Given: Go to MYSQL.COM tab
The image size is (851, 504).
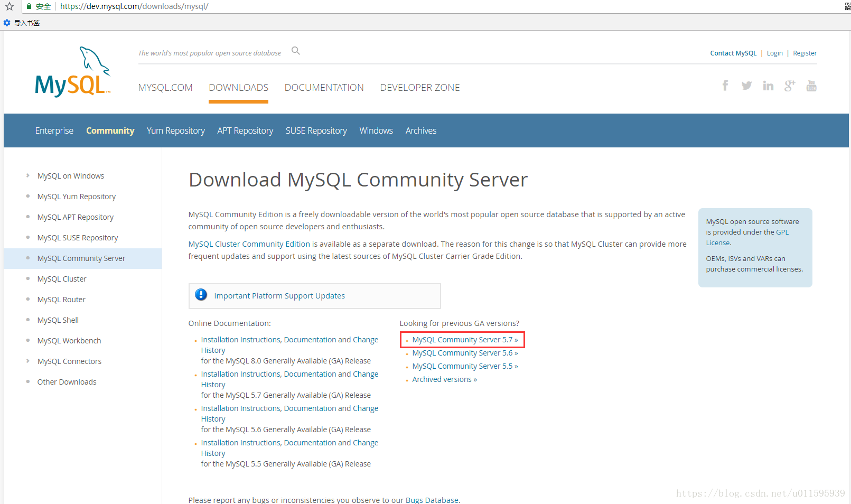Looking at the screenshot, I should coord(165,88).
